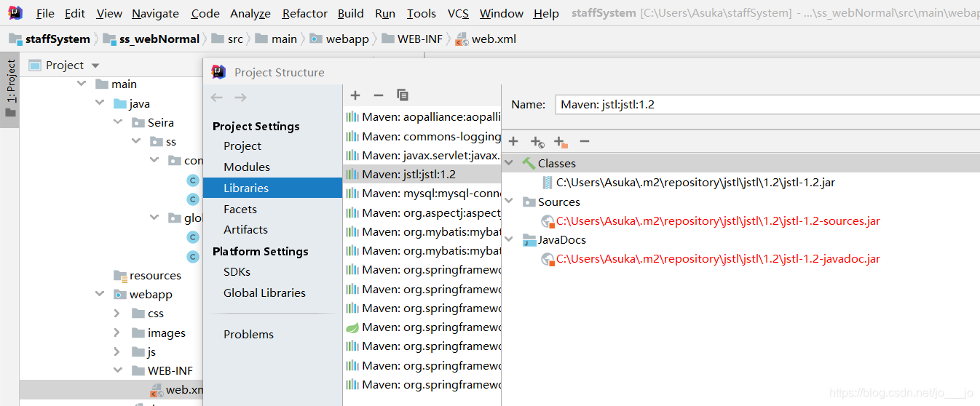Select Maven: mysql:mysql-connector library
This screenshot has width=980, height=406.
tap(422, 193)
